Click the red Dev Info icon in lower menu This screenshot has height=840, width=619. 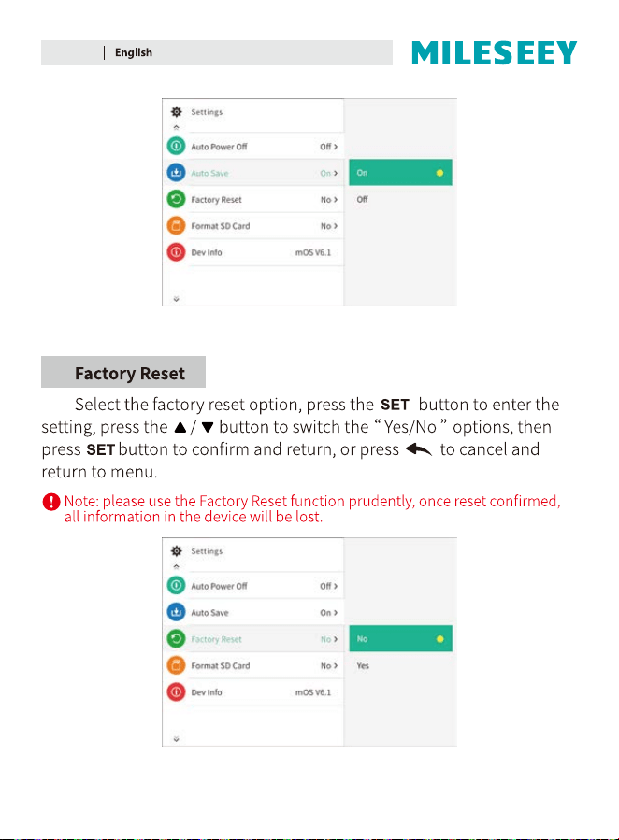tap(176, 691)
